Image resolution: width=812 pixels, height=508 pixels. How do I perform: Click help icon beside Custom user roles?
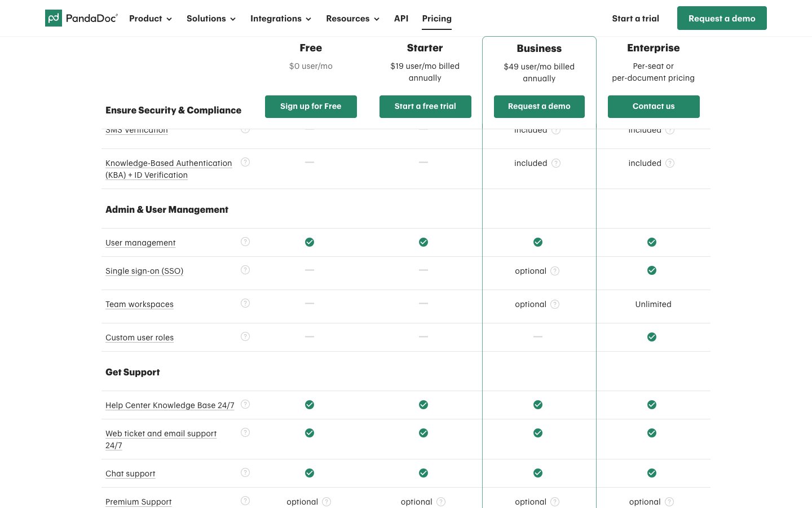point(245,336)
